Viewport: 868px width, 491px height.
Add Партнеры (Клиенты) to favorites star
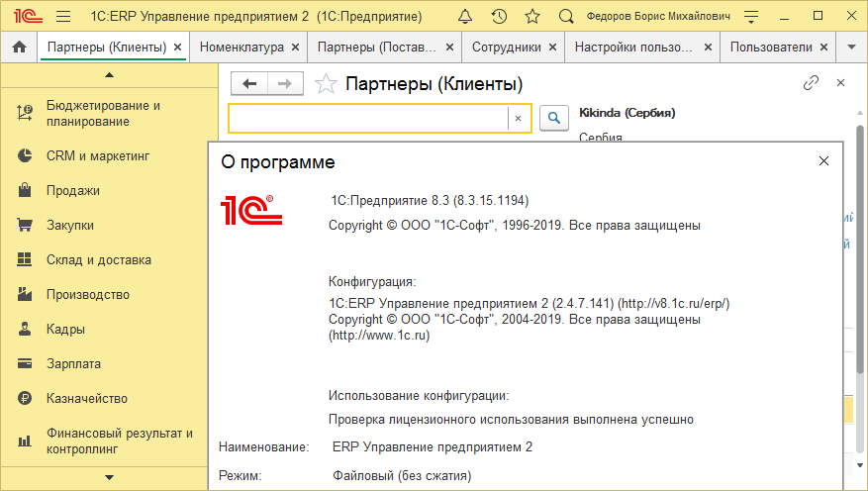[x=326, y=84]
